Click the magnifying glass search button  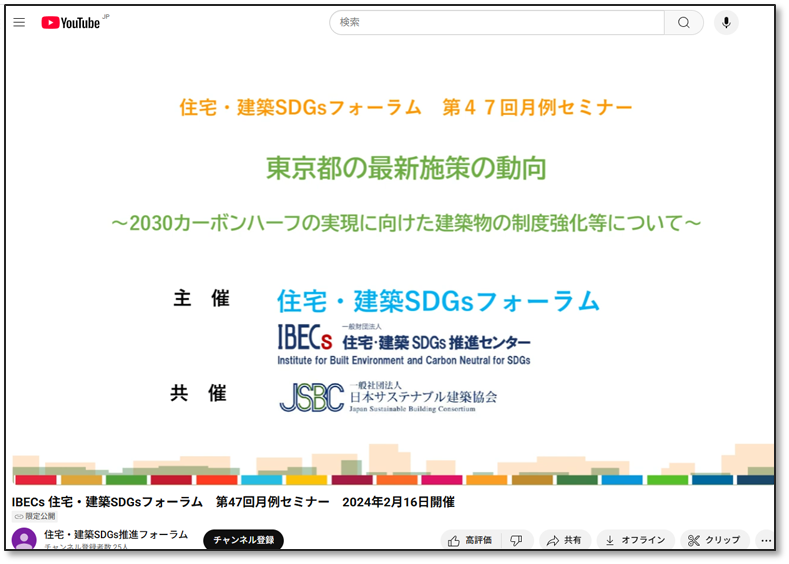coord(684,23)
